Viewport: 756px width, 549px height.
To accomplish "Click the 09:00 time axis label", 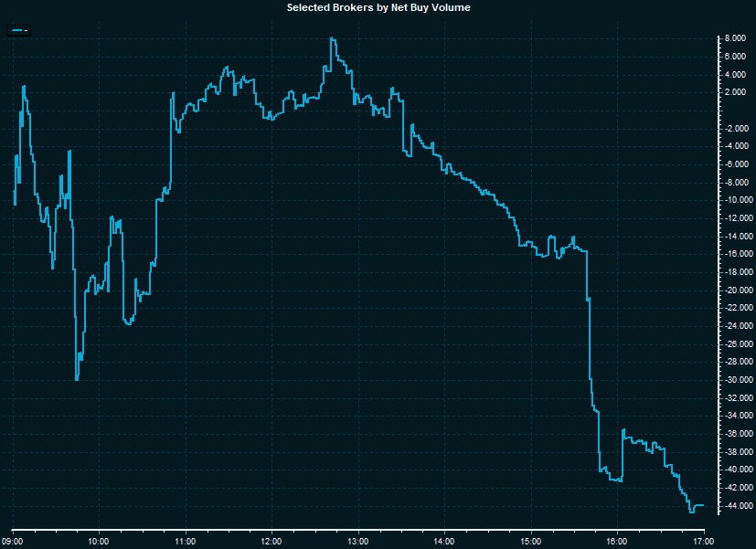I will click(x=13, y=541).
